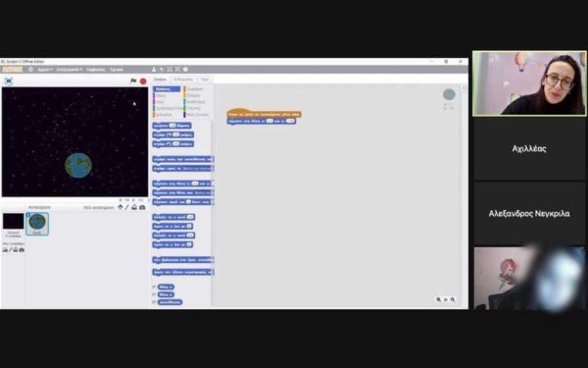The image size is (588, 368).
Task: Switch to the Ενδυμασίες tab
Action: pos(183,79)
